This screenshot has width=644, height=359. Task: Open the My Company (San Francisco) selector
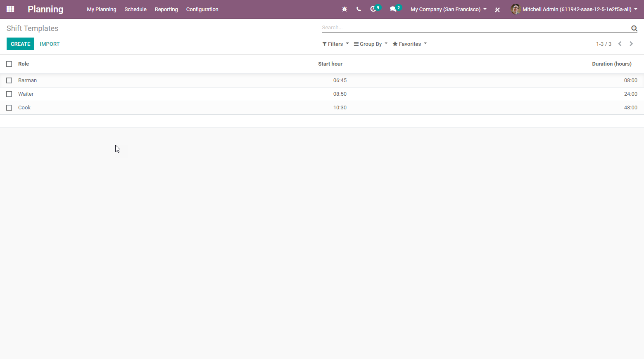tap(448, 9)
